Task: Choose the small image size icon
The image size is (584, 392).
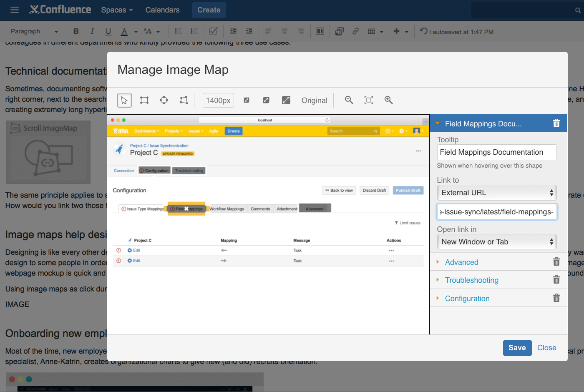Action: click(x=247, y=100)
